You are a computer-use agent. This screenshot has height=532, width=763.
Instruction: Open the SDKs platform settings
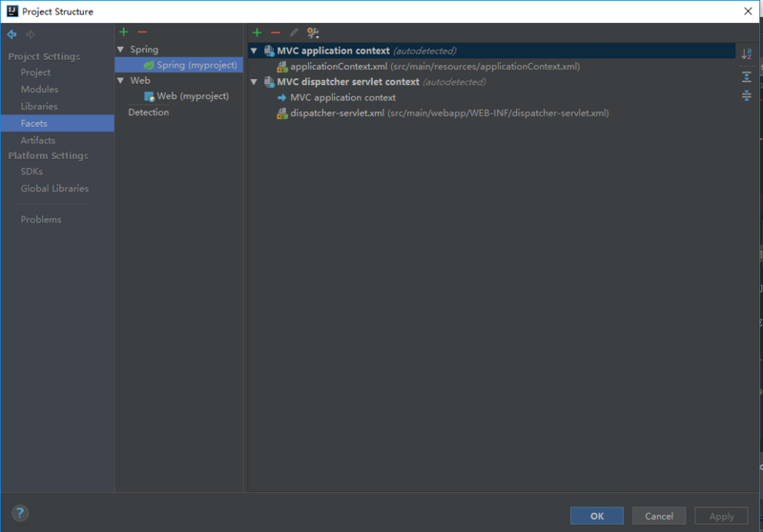tap(31, 172)
